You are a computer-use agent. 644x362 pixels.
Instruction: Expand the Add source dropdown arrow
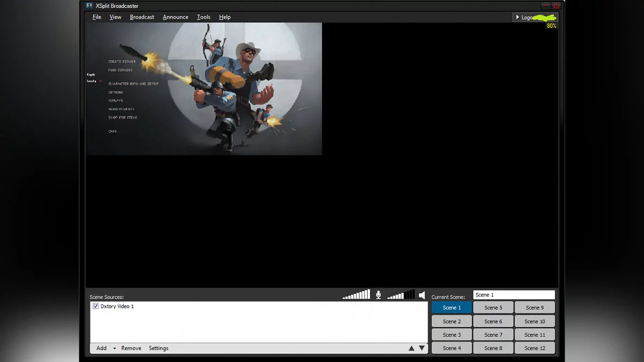[x=114, y=349]
